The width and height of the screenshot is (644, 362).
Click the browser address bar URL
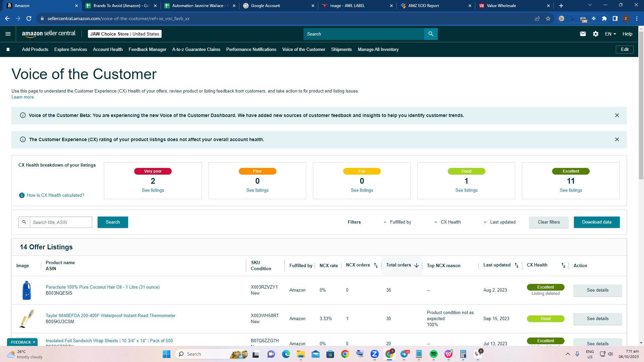[118, 18]
